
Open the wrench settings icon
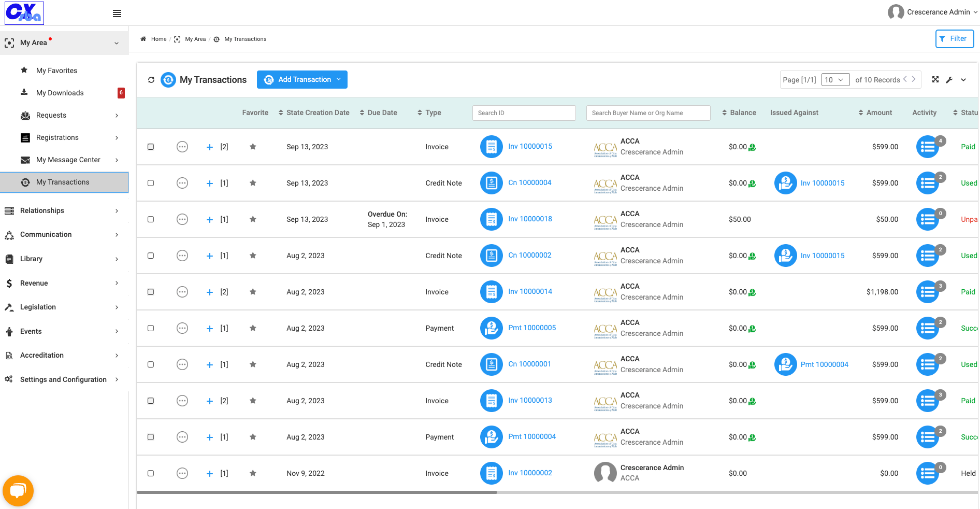[949, 80]
